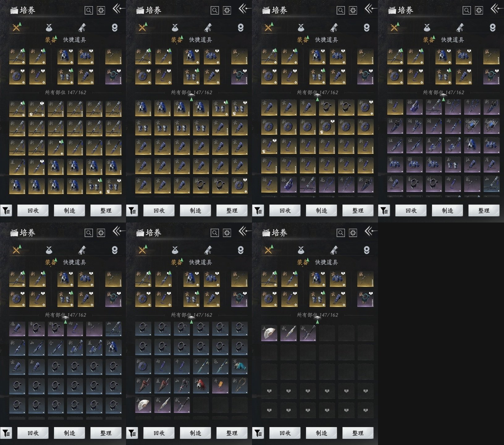504x445 pixels.
Task: Select the 装备 tab in the top-left panel
Action: 51,40
